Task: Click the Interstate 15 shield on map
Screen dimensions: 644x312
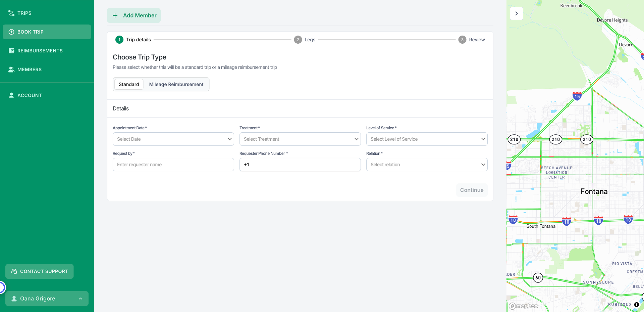Action: [577, 96]
